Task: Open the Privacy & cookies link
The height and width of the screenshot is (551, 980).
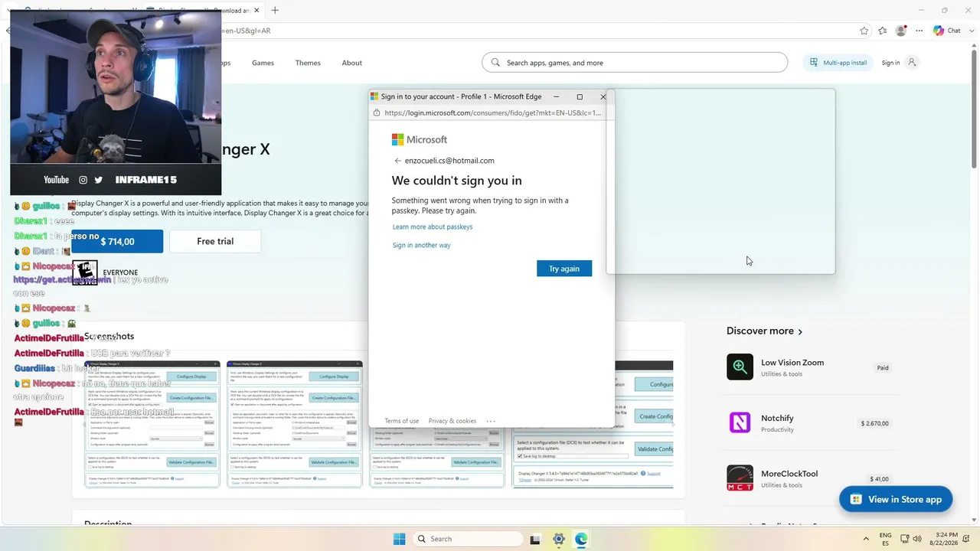Action: pyautogui.click(x=452, y=421)
